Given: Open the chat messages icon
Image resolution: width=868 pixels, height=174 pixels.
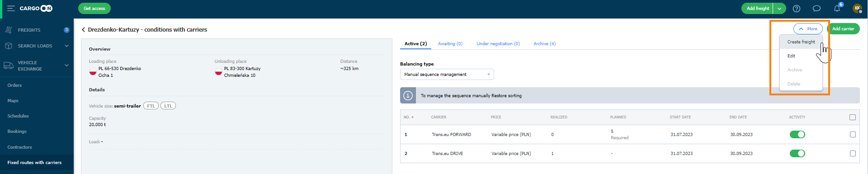Looking at the screenshot, I should point(816,8).
